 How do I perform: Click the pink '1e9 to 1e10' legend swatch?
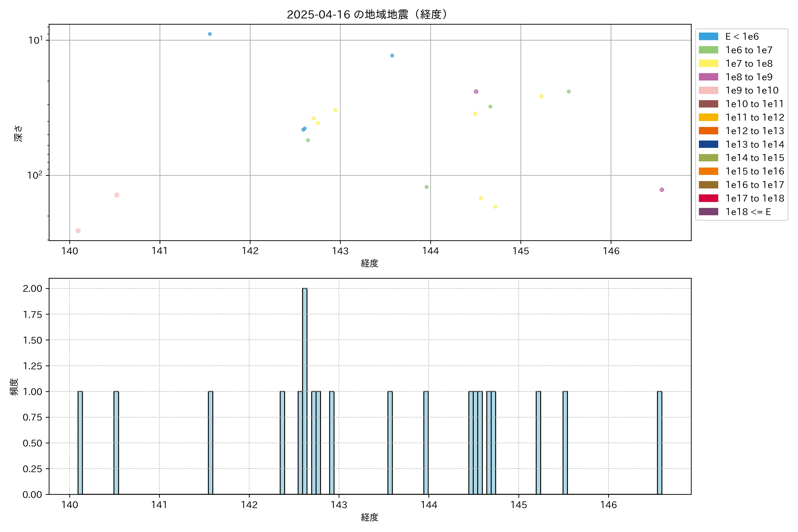[x=708, y=90]
